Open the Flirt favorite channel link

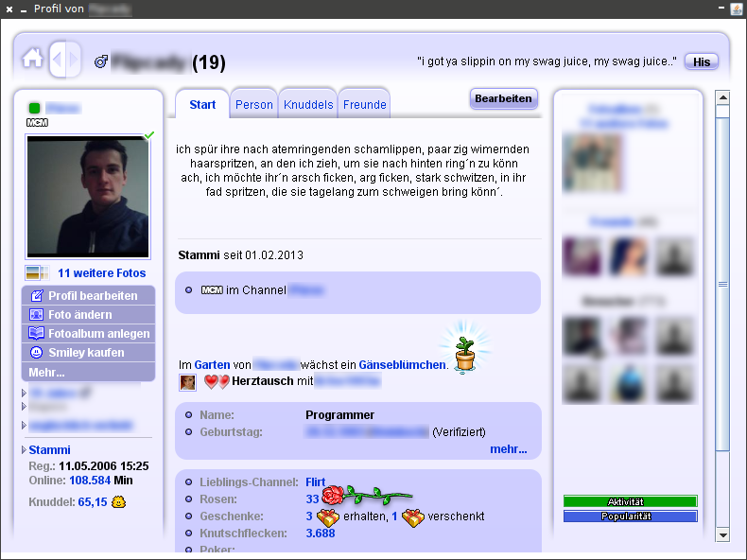pos(316,482)
